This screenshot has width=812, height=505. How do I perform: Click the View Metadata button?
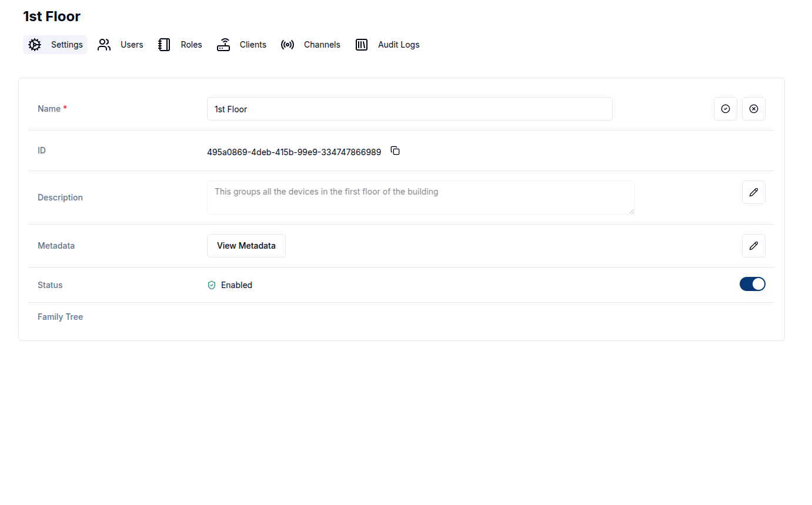(246, 246)
